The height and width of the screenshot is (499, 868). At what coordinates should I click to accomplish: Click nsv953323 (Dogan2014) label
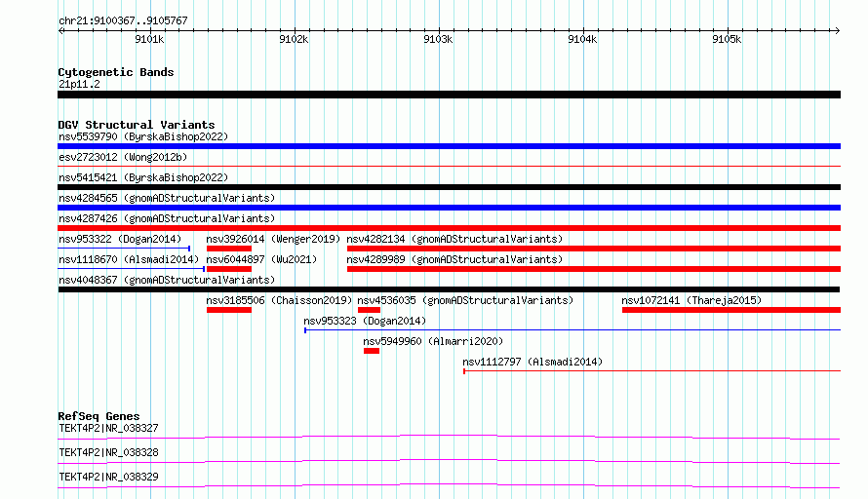pyautogui.click(x=365, y=321)
